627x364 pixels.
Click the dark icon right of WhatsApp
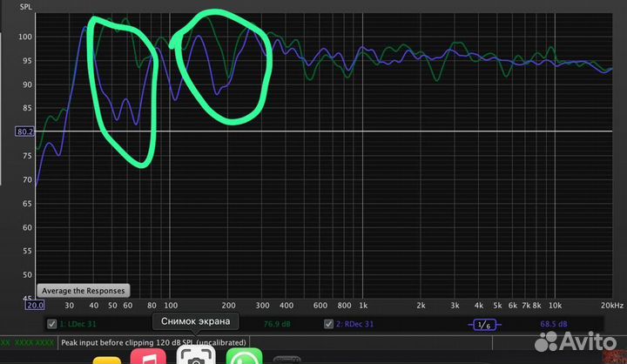[x=289, y=359]
